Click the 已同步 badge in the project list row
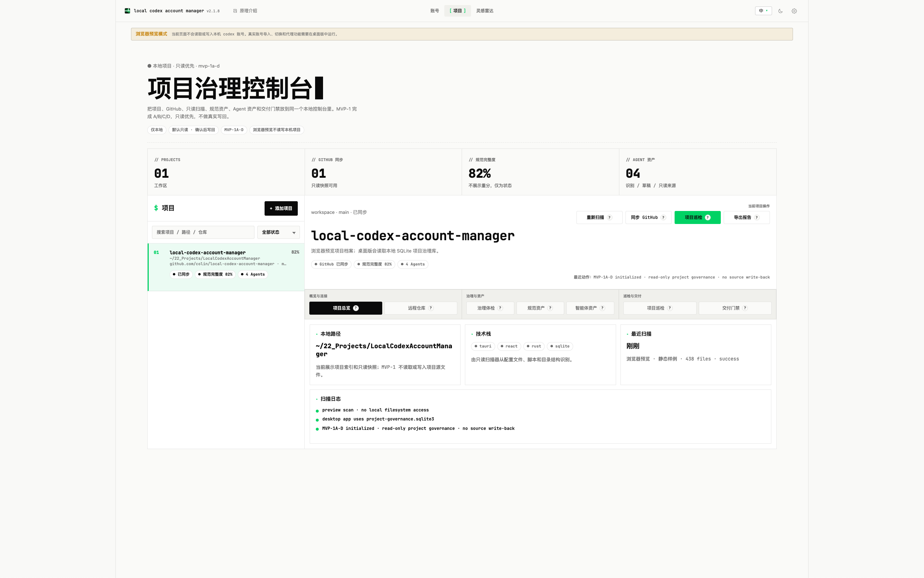Screen dimensions: 924x578 click(x=181, y=275)
